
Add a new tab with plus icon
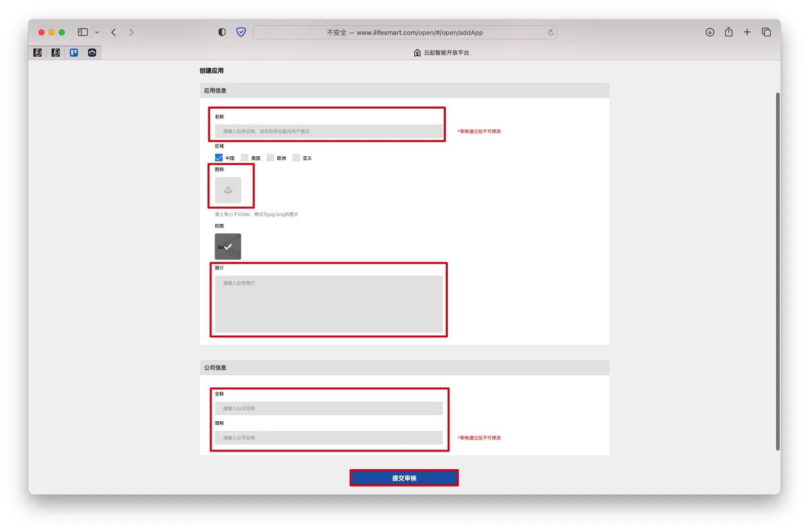(x=747, y=32)
